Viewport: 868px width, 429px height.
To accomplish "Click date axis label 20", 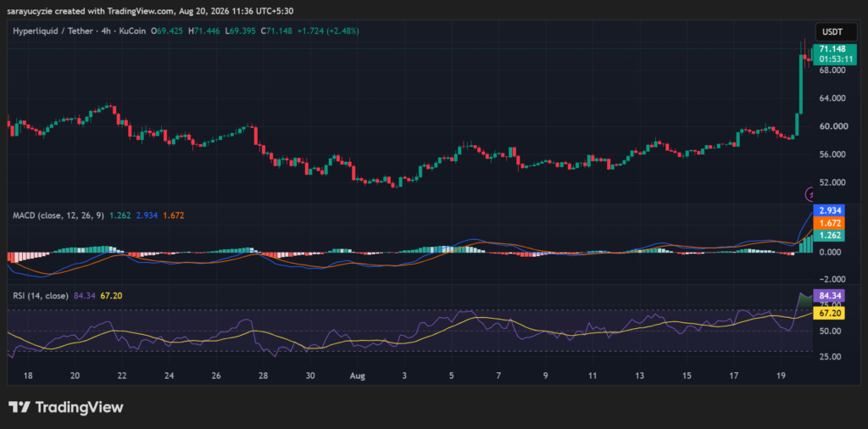I will (75, 376).
